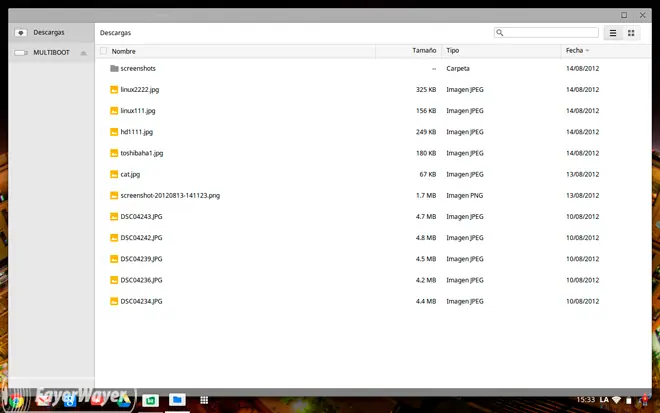Click the search field in Files
660x413 pixels.
coord(546,32)
